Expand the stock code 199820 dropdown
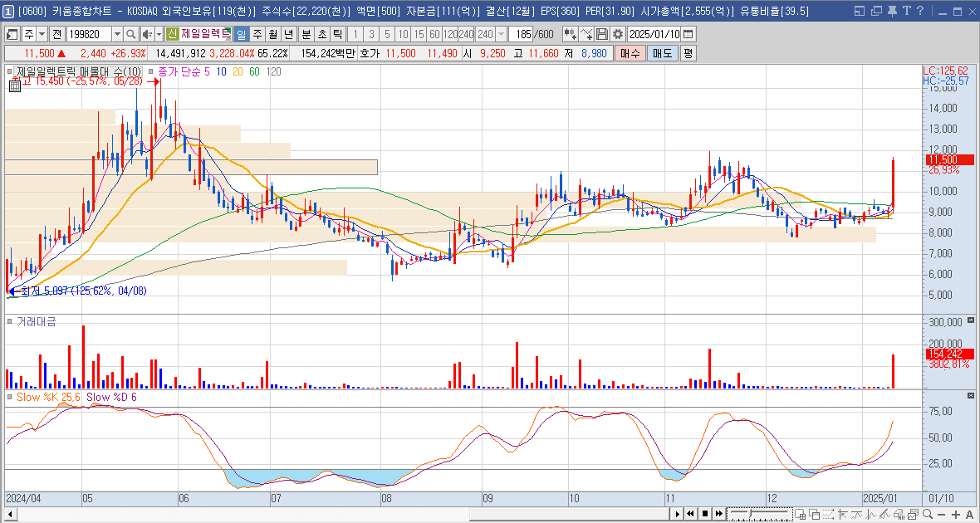This screenshot has width=980, height=523. click(117, 34)
